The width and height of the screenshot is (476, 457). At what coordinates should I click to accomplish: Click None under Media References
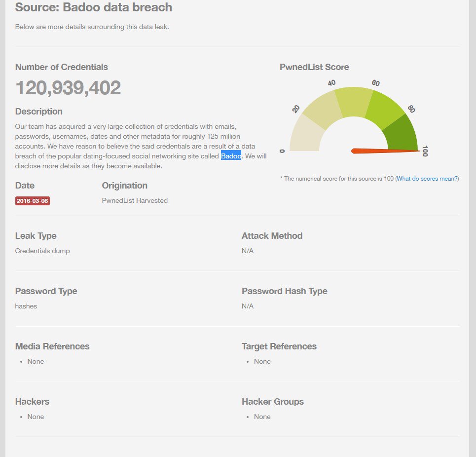(36, 361)
